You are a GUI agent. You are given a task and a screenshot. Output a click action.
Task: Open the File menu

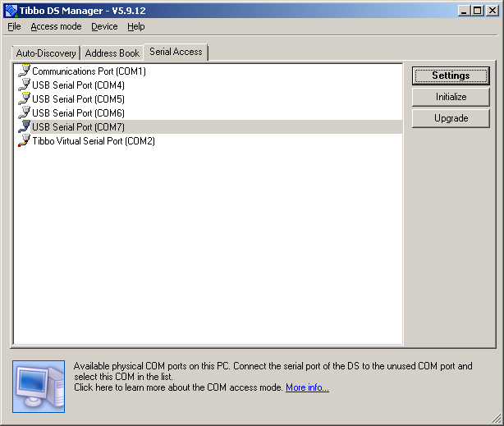point(14,26)
